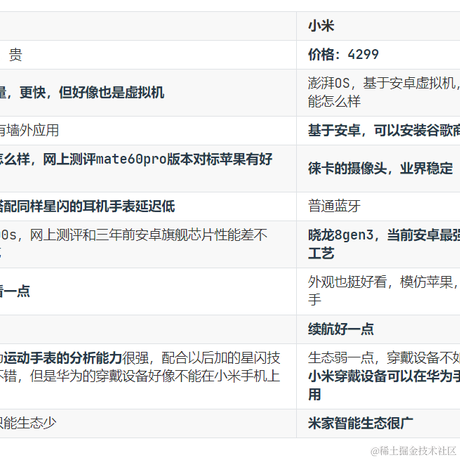This screenshot has width=460, height=460.
Task: Click the text 网上测评和三年前安卓旗舰芯片
Action: click(123, 235)
